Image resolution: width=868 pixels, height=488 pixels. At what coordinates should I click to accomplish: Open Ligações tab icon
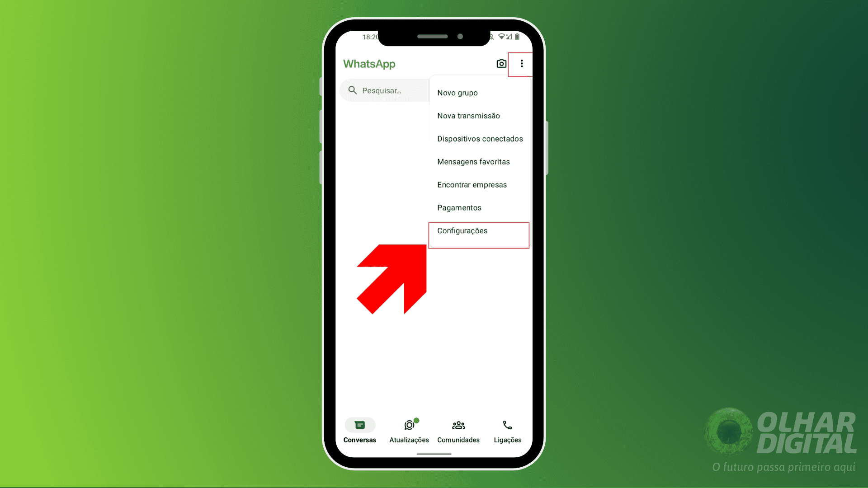coord(507,426)
